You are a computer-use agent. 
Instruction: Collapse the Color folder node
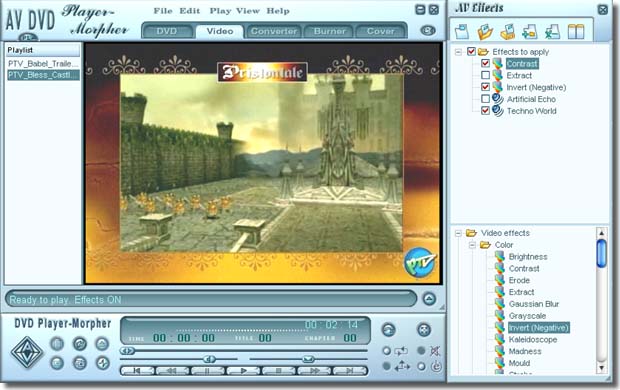[472, 245]
